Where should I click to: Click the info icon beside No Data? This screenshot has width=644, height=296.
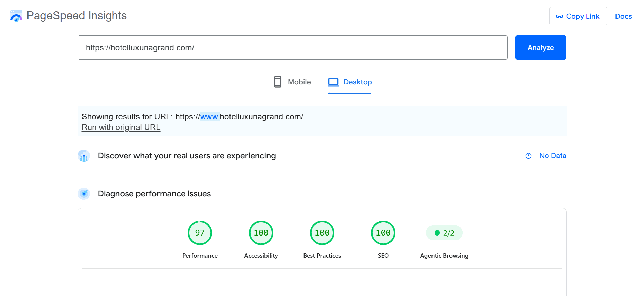click(x=529, y=156)
